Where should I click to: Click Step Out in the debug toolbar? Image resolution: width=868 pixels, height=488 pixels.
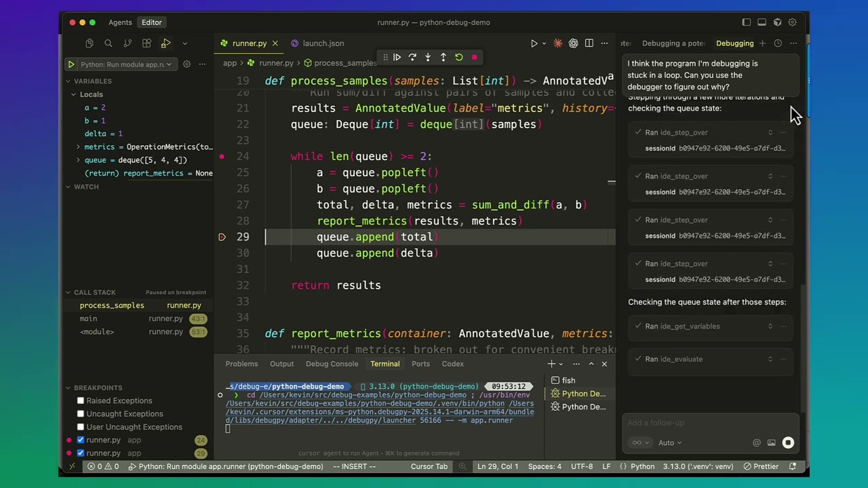tap(443, 58)
